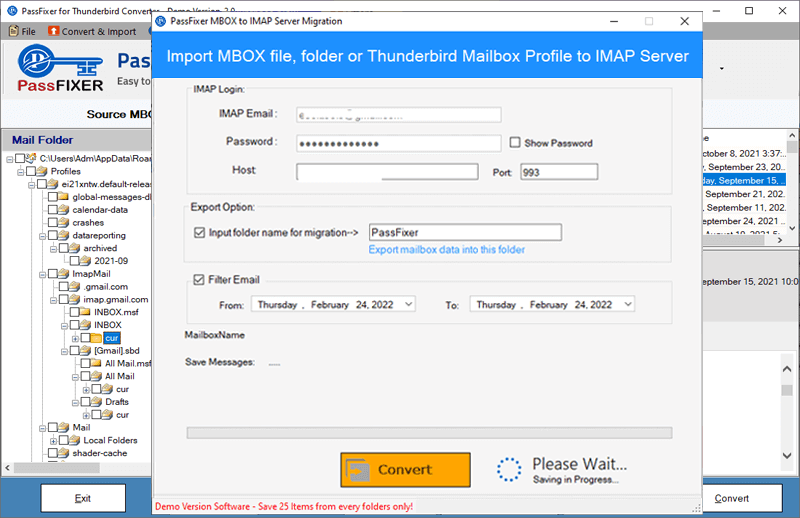
Task: Collapse the datareporting tree node
Action: tap(43, 236)
